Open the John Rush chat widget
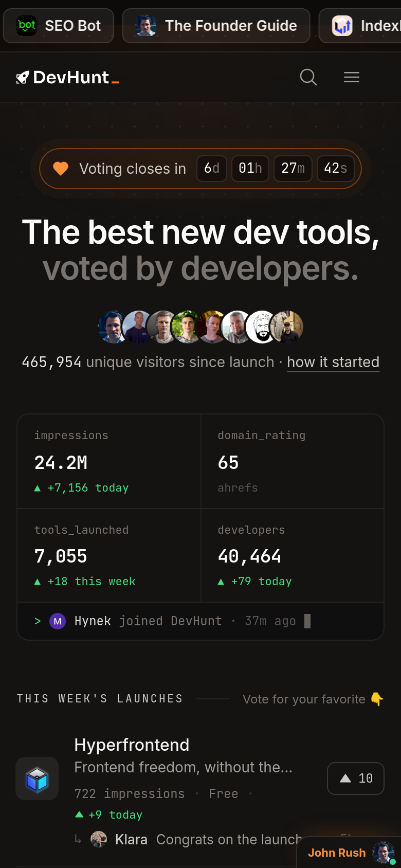The width and height of the screenshot is (401, 868). coord(349,853)
